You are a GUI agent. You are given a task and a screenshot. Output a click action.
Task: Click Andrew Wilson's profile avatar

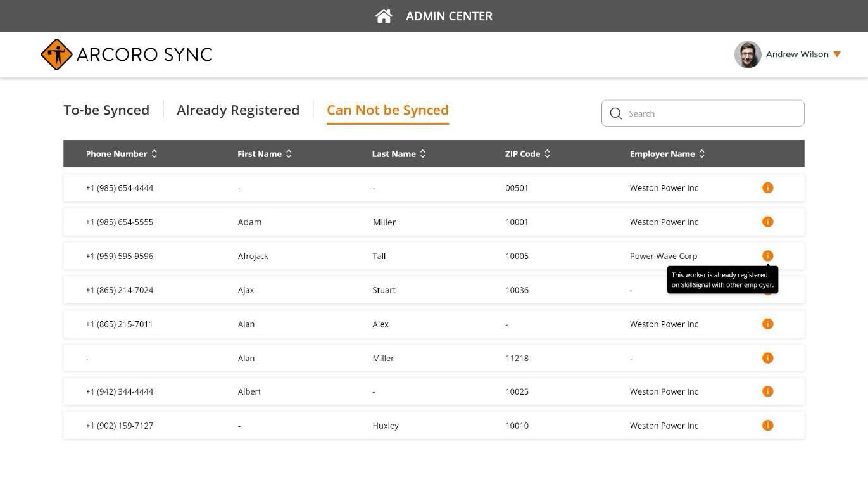pos(748,54)
